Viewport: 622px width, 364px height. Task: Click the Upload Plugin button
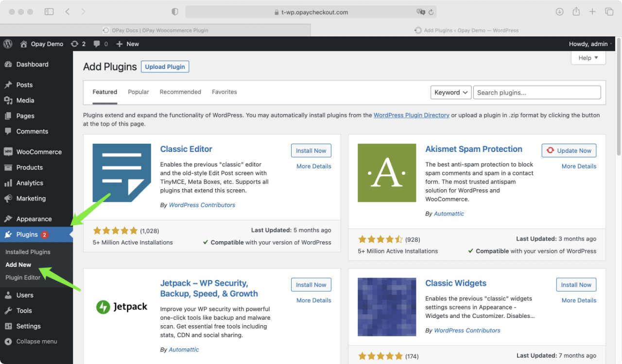pyautogui.click(x=165, y=66)
